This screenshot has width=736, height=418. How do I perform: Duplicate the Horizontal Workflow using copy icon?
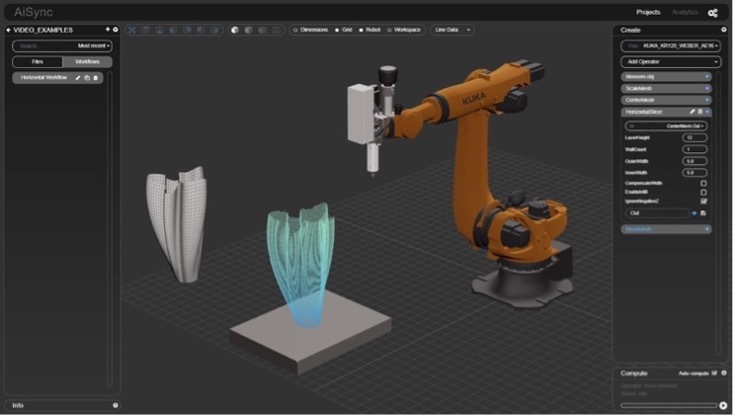point(87,77)
